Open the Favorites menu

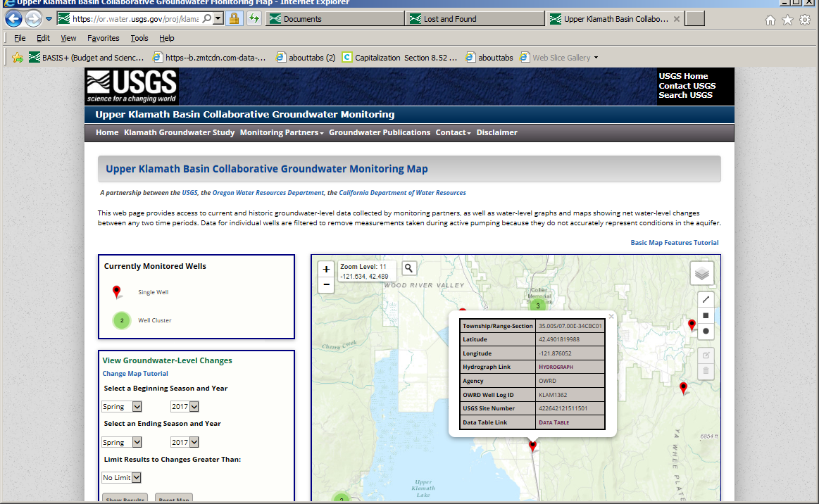coord(104,38)
